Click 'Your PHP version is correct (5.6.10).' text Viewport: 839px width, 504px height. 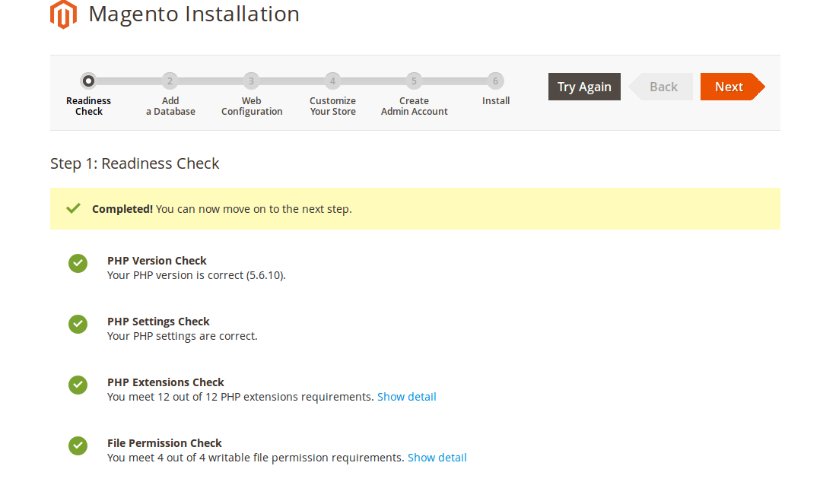[196, 275]
